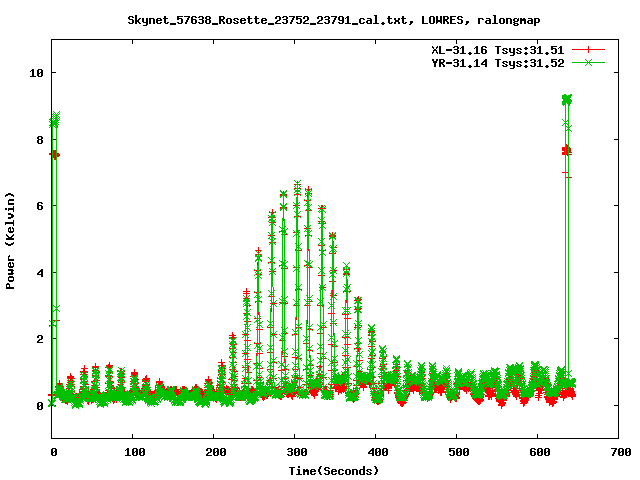Click the y-axis tick label '8'

[x=40, y=140]
